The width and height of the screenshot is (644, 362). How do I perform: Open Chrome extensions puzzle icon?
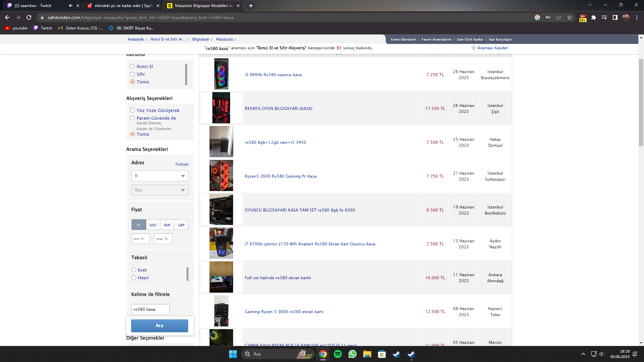pos(594,17)
